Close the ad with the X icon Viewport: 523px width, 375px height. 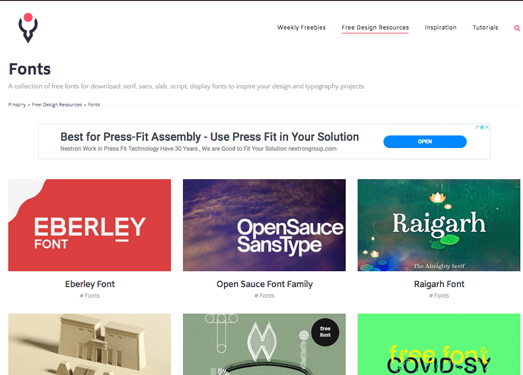(x=487, y=127)
